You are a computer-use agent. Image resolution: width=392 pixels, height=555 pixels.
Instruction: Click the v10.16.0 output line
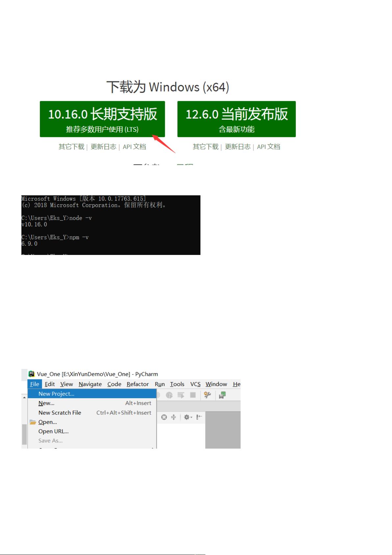(34, 224)
